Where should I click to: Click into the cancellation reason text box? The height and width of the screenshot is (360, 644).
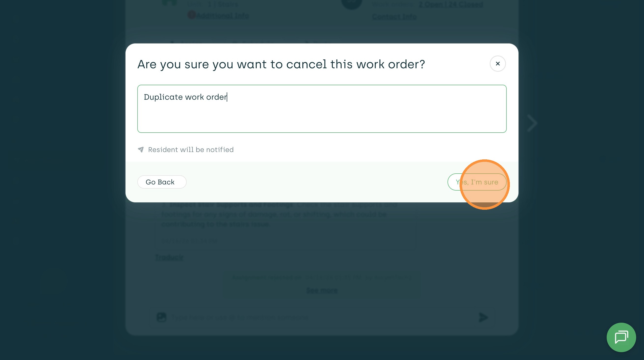[322, 109]
